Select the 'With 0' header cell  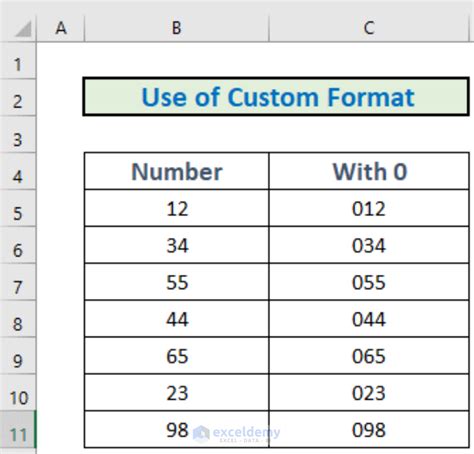pyautogui.click(x=369, y=171)
